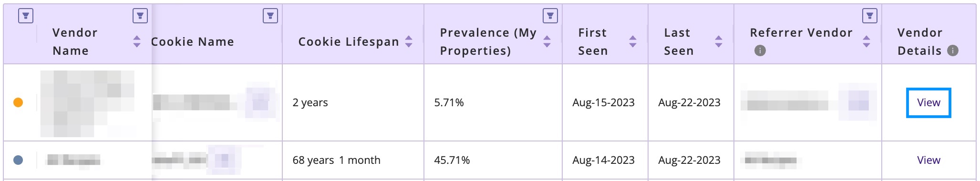Sort by First Seen arrows
The height and width of the screenshot is (181, 980).
click(x=633, y=41)
